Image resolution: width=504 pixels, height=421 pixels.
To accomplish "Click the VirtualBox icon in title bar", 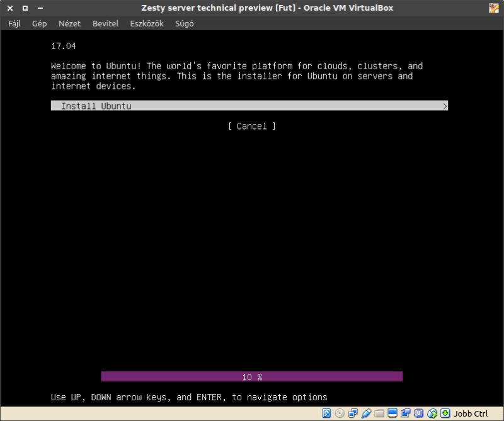I will pos(494,8).
